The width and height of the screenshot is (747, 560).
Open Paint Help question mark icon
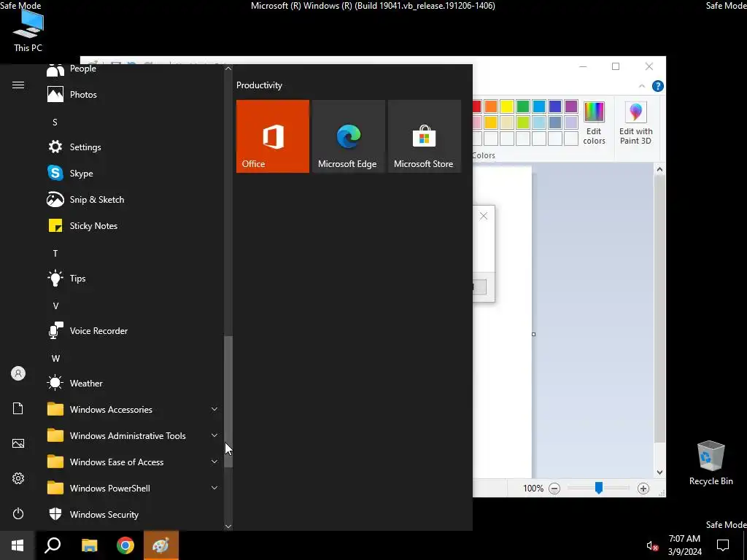[x=657, y=86]
